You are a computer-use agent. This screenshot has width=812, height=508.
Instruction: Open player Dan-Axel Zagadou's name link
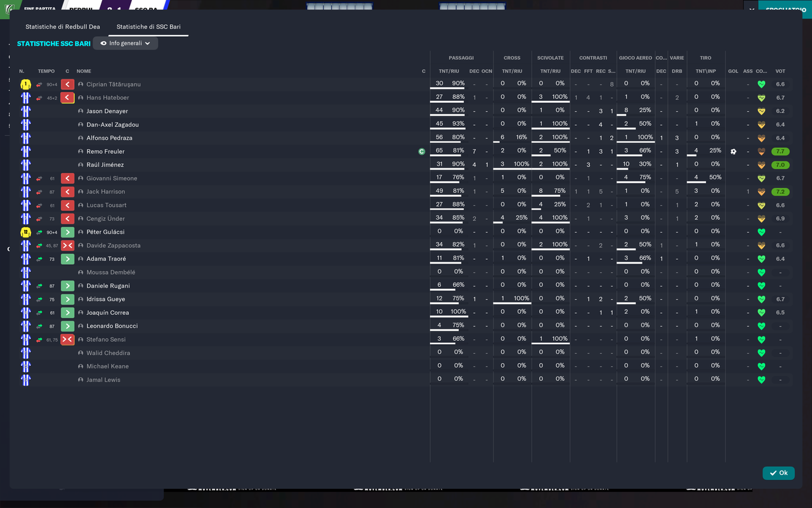click(x=112, y=124)
